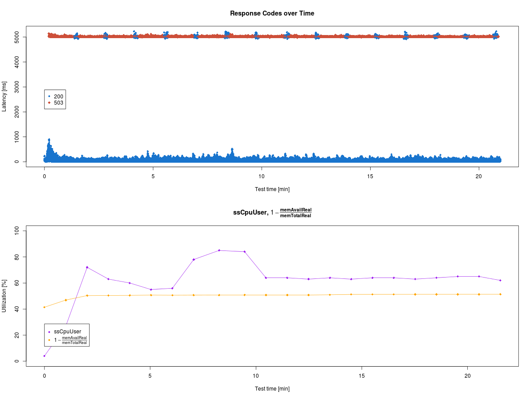Viewport: 532px width, 399px height.
Task: Click the purple ssCpuUser legend marker
Action: (x=49, y=332)
